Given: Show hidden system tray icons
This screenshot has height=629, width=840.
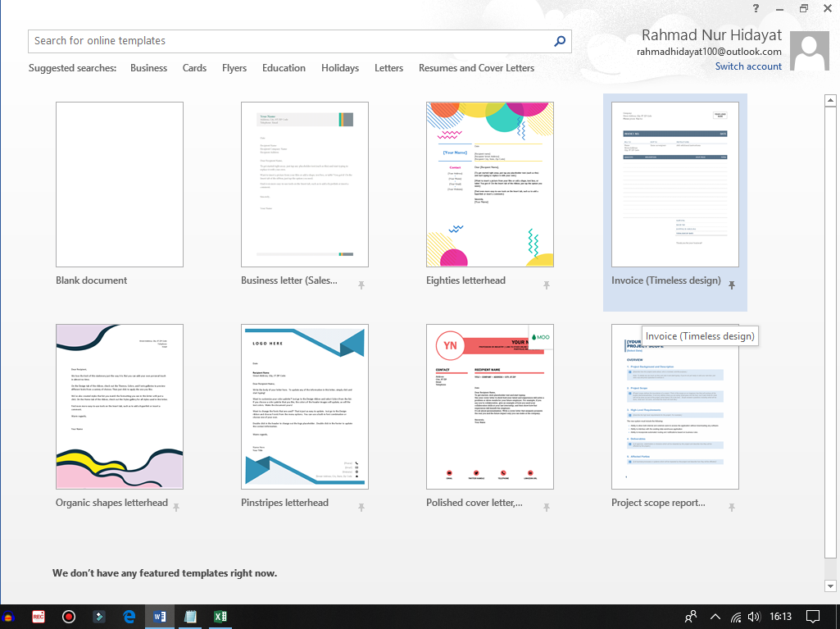Looking at the screenshot, I should pos(715,617).
